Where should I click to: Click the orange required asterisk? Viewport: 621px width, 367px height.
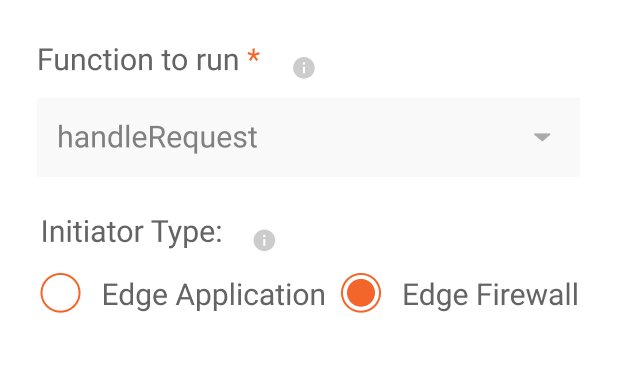pos(253,57)
